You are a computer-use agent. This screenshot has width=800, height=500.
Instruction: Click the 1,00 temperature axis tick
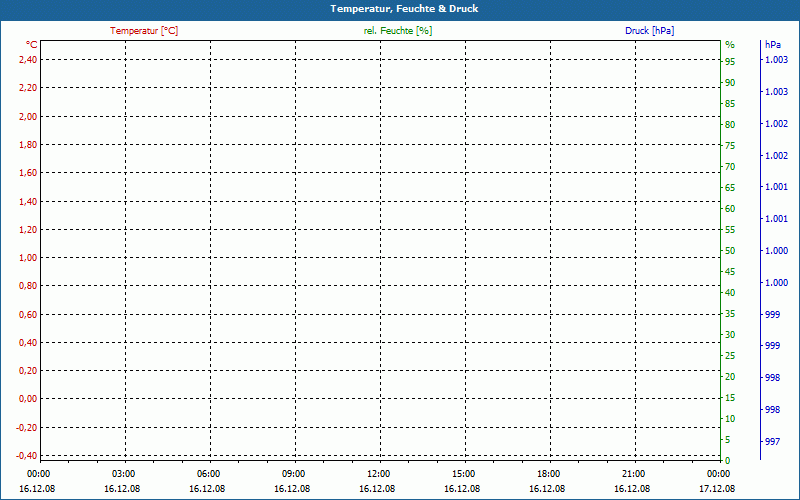tap(27, 257)
